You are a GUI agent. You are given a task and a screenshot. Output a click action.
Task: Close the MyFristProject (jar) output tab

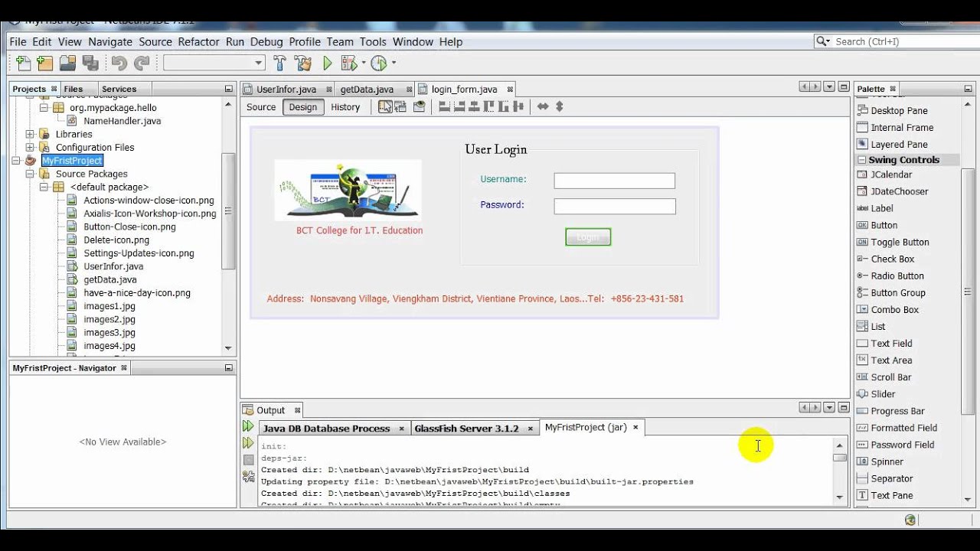[635, 427]
